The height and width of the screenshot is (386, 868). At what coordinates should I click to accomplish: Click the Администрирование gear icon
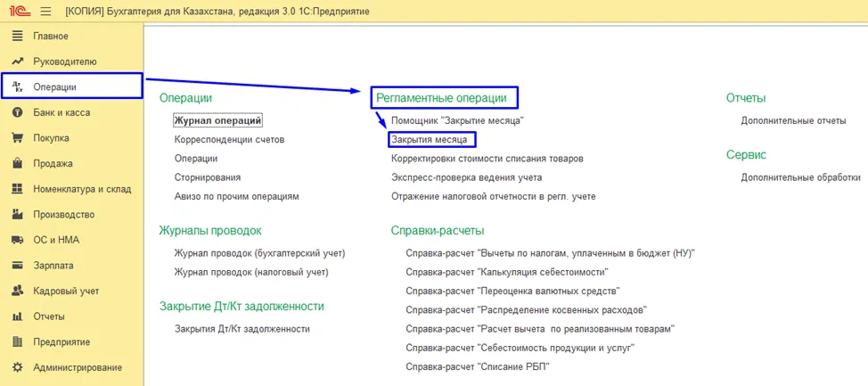[17, 367]
